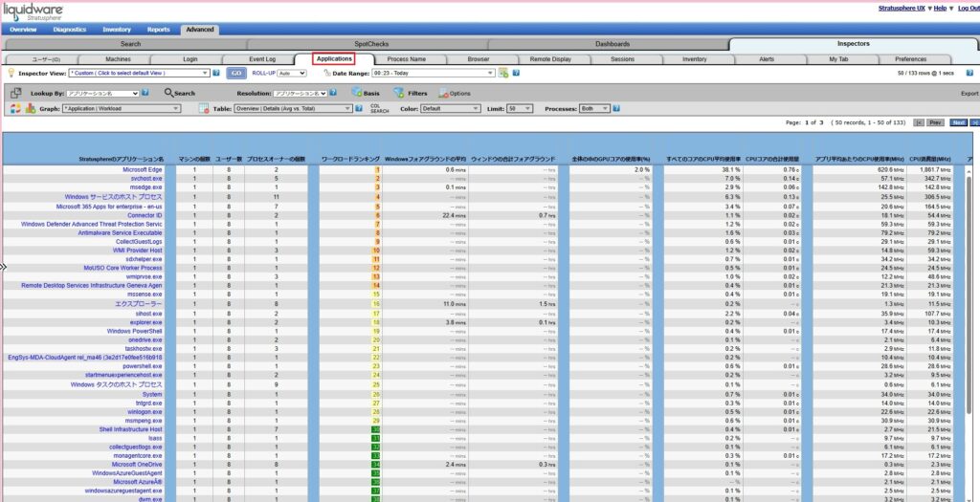This screenshot has height=502, width=980.
Task: Open the Color Default dropdown
Action: (451, 109)
